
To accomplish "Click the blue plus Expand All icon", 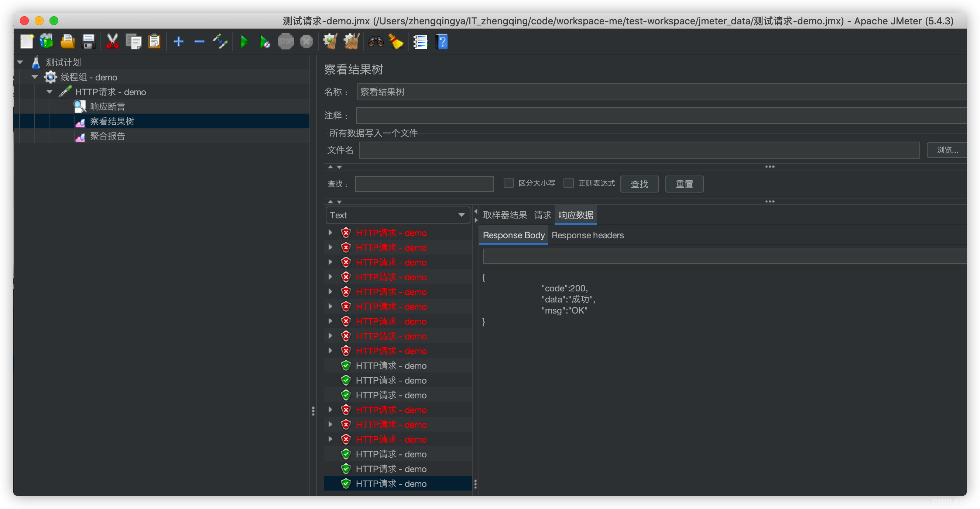I will pyautogui.click(x=178, y=41).
